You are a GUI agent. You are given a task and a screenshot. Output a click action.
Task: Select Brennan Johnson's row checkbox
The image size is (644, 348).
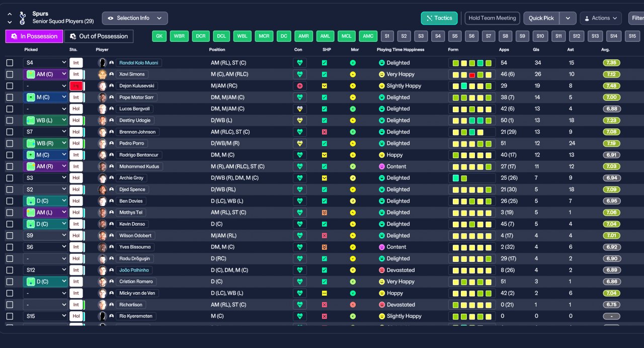click(x=10, y=132)
